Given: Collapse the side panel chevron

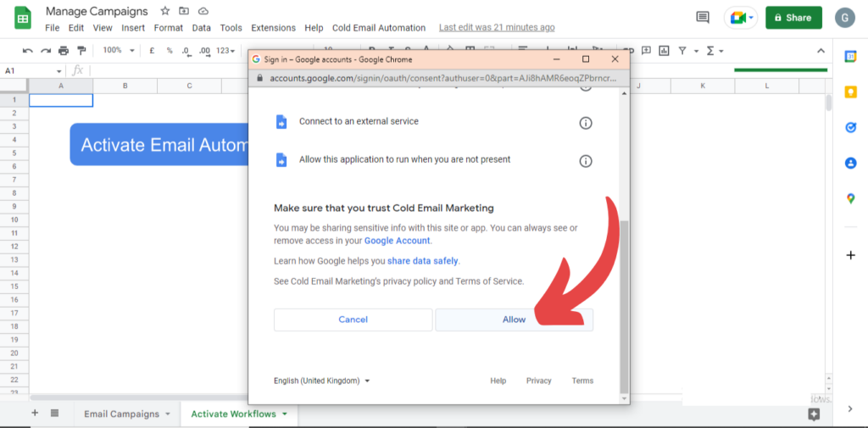Looking at the screenshot, I should pyautogui.click(x=850, y=409).
